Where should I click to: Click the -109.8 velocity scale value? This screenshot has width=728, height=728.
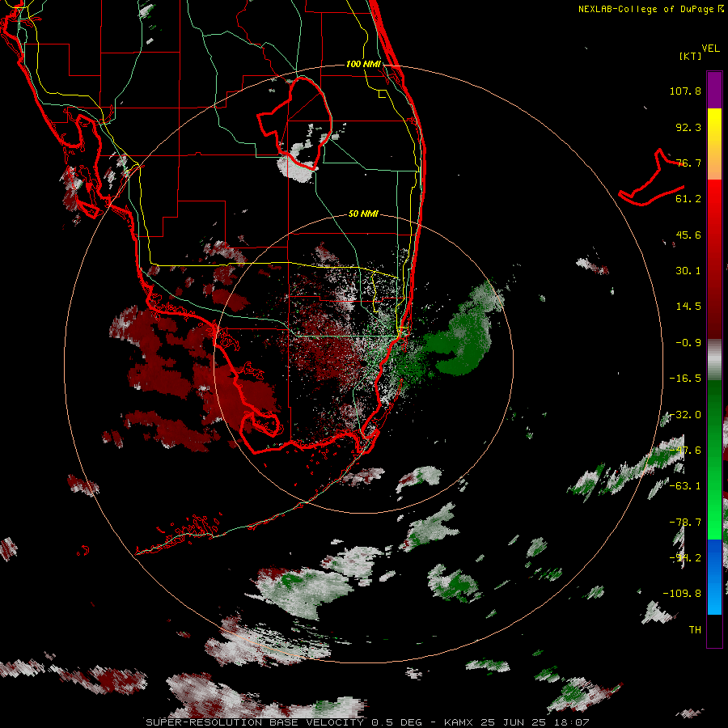pyautogui.click(x=682, y=594)
